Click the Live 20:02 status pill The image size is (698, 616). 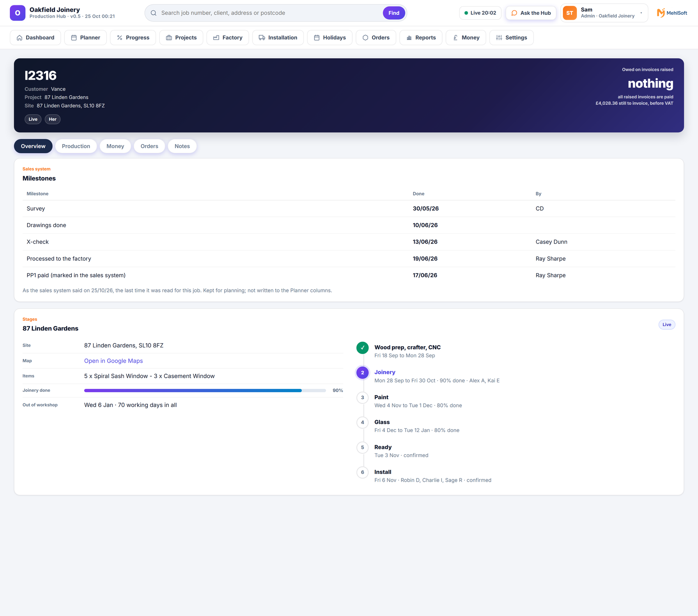point(480,13)
